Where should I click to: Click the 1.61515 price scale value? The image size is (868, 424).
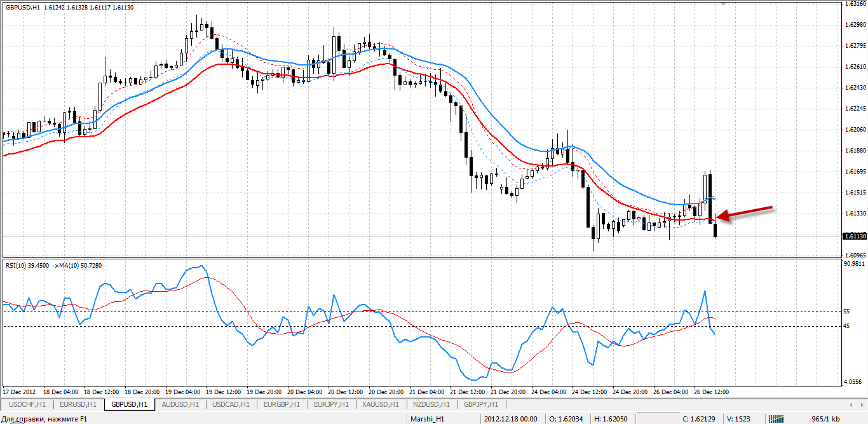click(x=855, y=193)
